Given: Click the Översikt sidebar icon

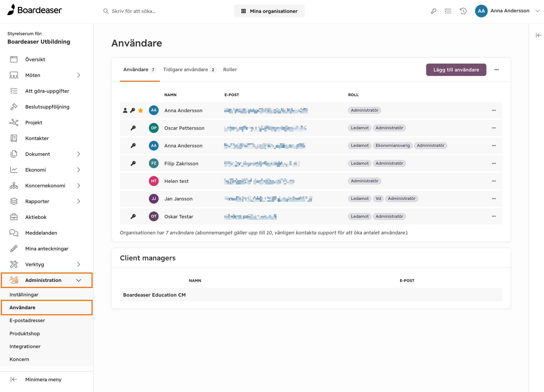Looking at the screenshot, I should pos(14,59).
